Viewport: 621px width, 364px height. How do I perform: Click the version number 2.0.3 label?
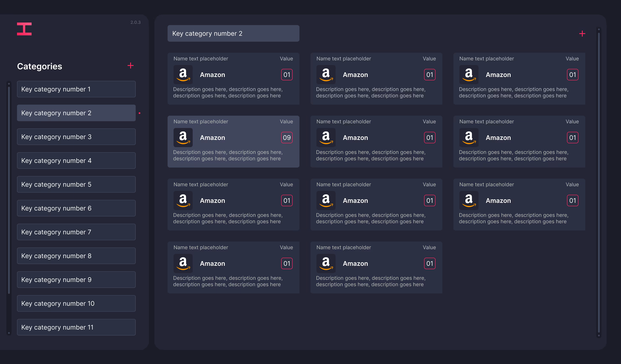(x=135, y=22)
